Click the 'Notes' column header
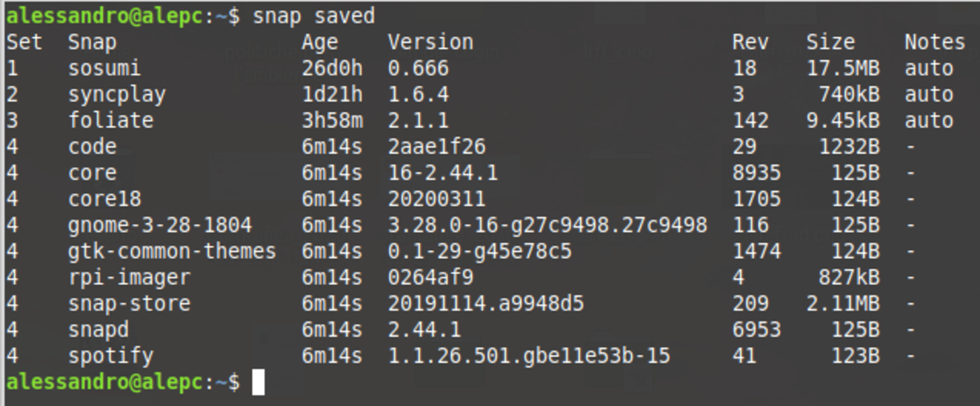This screenshot has width=980, height=406. pyautogui.click(x=934, y=42)
